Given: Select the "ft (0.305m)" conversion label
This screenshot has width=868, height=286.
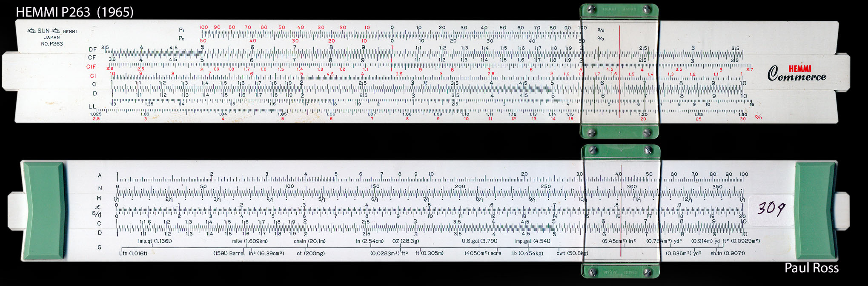Looking at the screenshot, I should pyautogui.click(x=430, y=254).
